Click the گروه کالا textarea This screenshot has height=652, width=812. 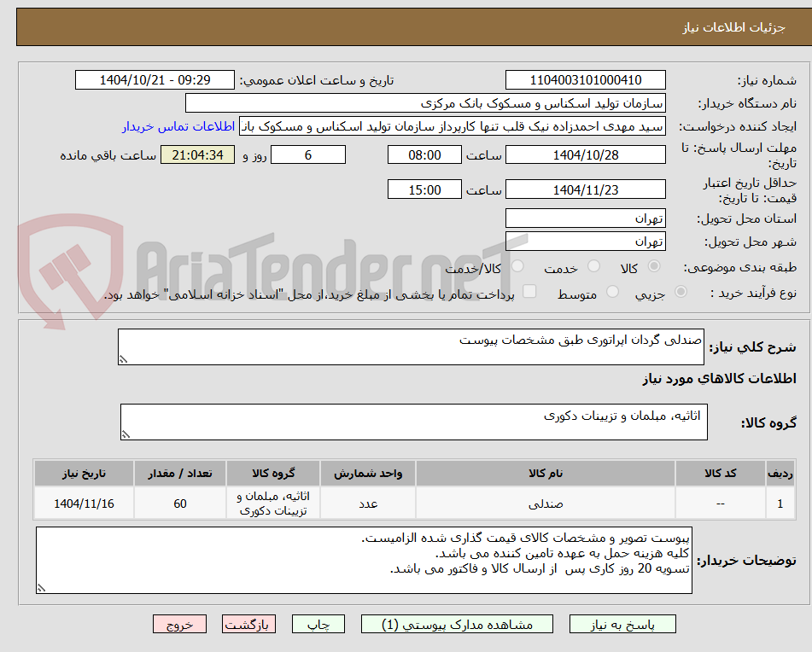[x=414, y=422]
